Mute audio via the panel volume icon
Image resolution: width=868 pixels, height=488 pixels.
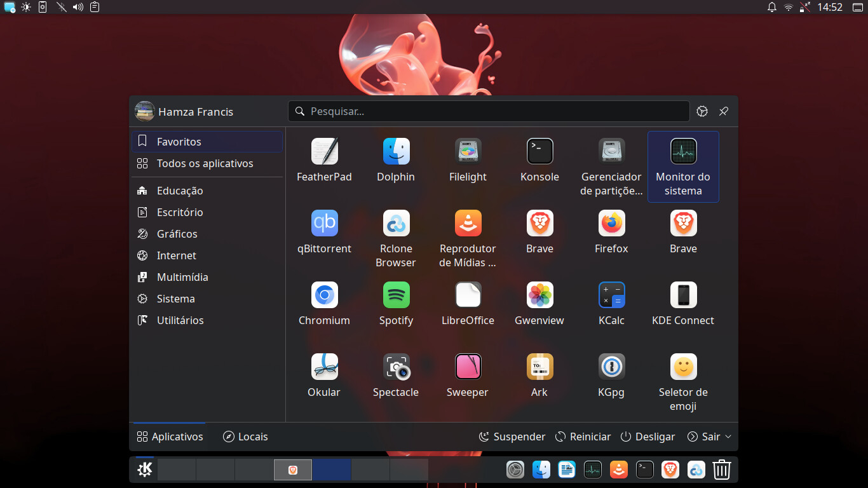tap(77, 7)
